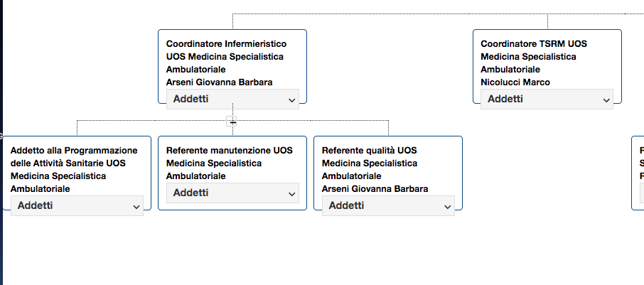Screen dimensions: 644x285
Task: Expand Addetti list of Referente qualità UOS
Action: [x=388, y=205]
